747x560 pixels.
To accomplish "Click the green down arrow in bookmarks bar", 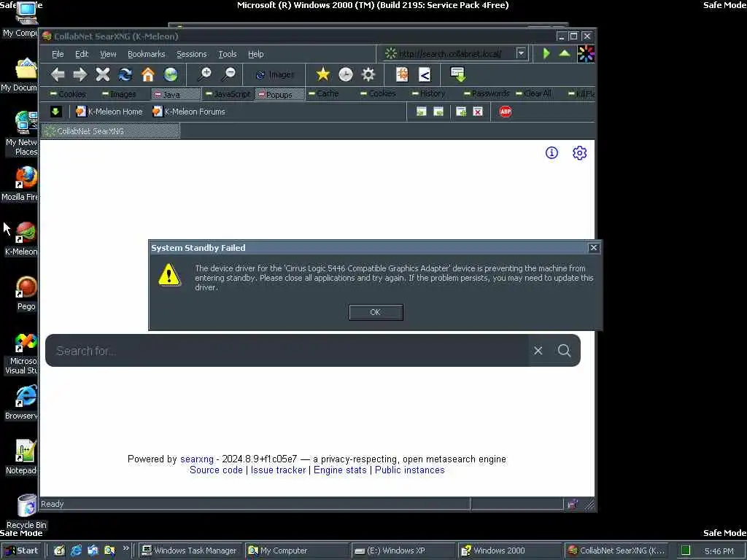I will [55, 112].
